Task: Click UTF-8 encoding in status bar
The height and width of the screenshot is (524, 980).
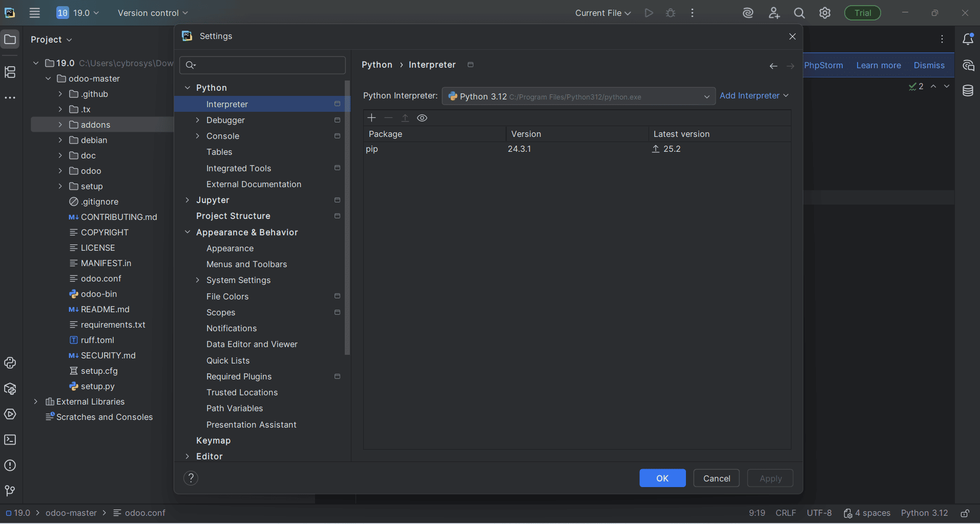Action: coord(819,513)
